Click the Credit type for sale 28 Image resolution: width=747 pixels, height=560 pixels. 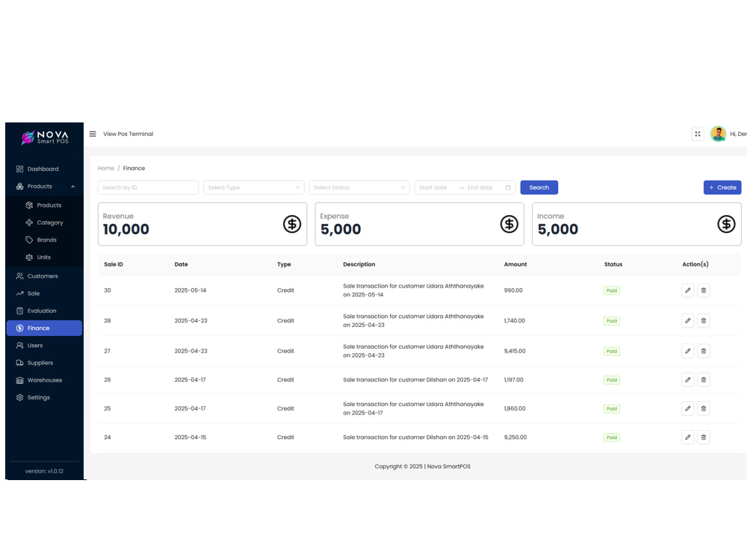point(285,321)
